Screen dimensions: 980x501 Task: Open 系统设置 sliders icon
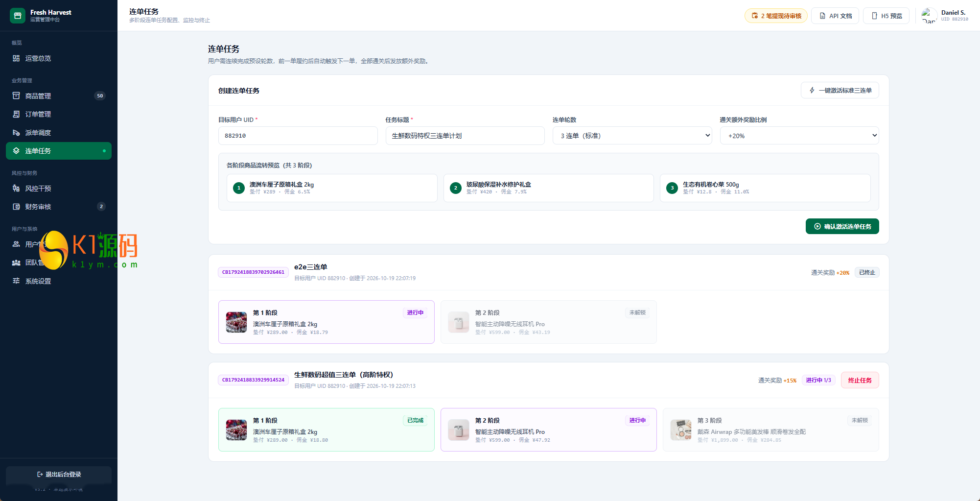coord(16,281)
